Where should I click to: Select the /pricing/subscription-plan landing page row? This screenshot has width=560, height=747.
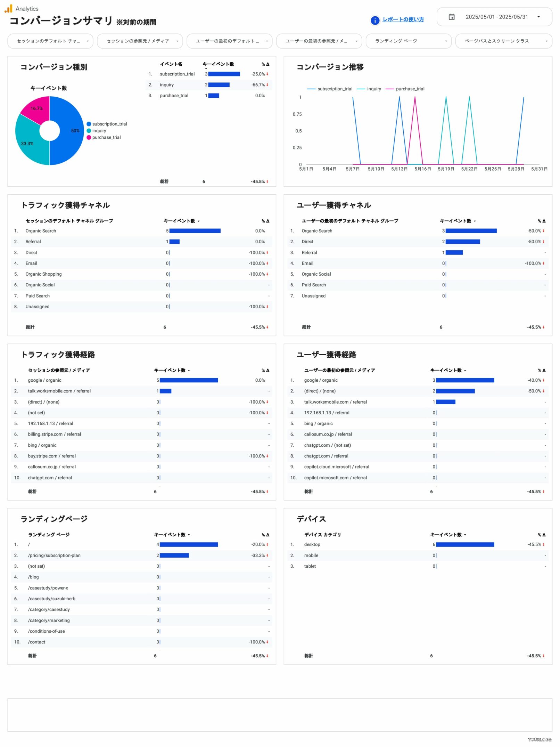(x=54, y=555)
